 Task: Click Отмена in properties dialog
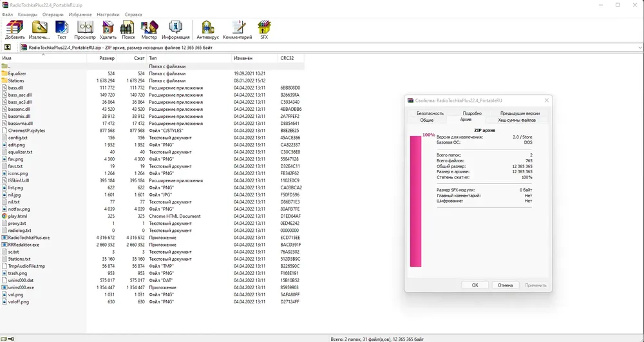click(x=505, y=285)
